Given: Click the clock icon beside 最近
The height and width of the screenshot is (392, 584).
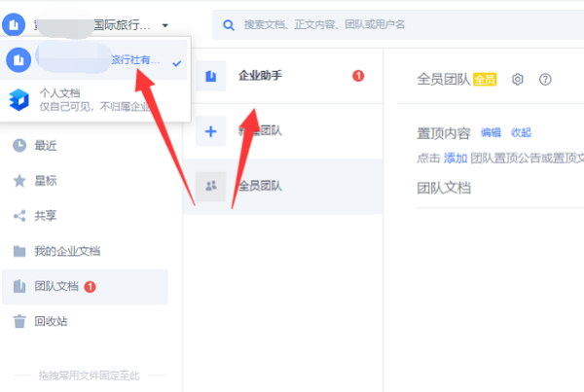Looking at the screenshot, I should 19,146.
